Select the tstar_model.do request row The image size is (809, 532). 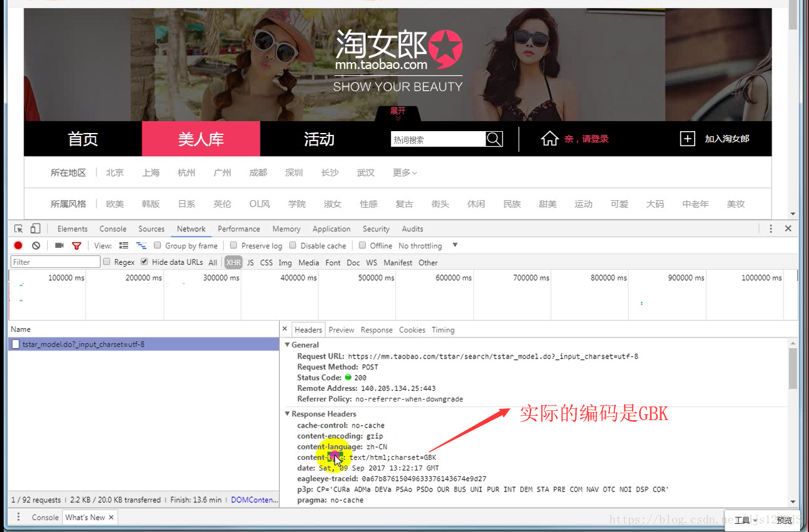pyautogui.click(x=144, y=344)
